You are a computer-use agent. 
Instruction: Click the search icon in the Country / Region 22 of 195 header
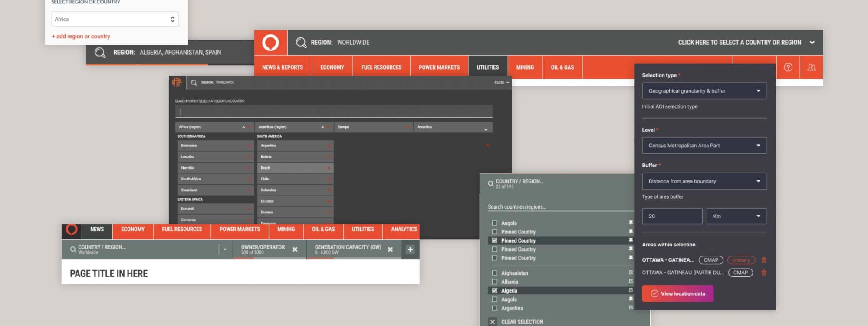(490, 184)
